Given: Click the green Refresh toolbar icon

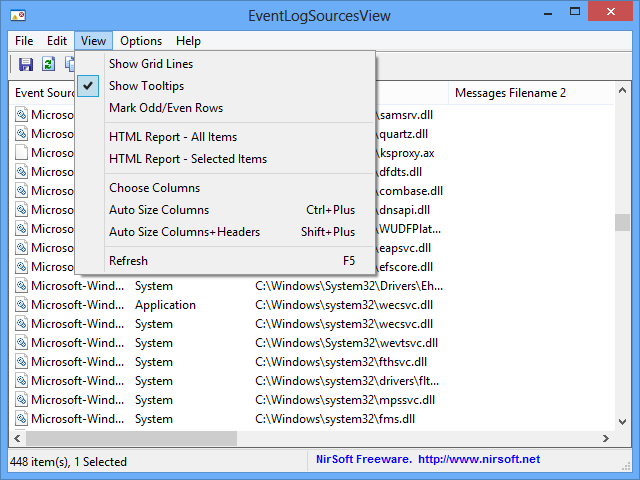Looking at the screenshot, I should pos(49,64).
